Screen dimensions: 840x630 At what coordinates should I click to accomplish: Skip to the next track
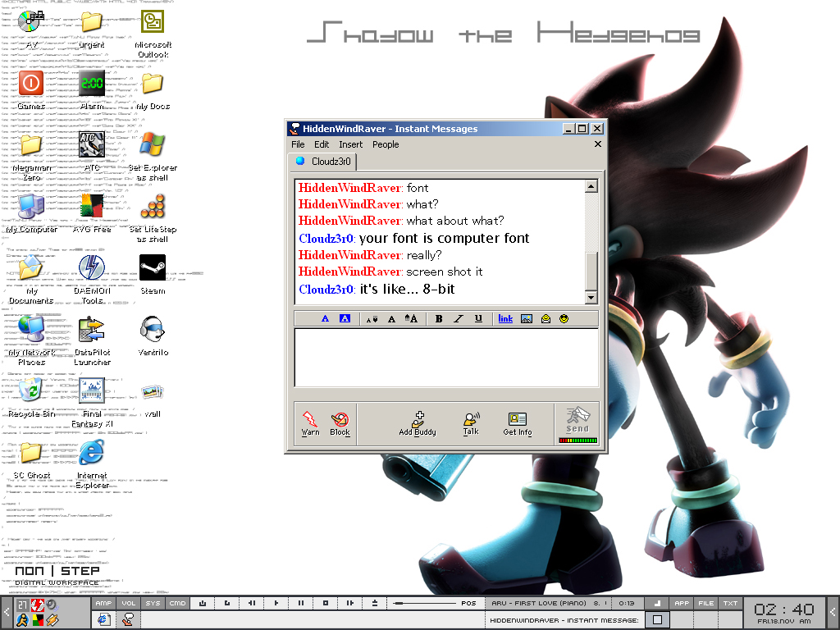pos(350,603)
